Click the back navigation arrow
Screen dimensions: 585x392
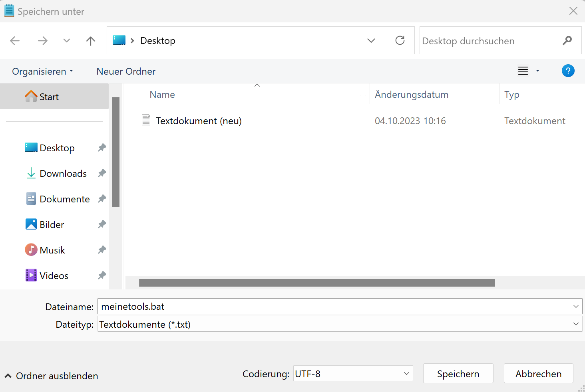15,41
